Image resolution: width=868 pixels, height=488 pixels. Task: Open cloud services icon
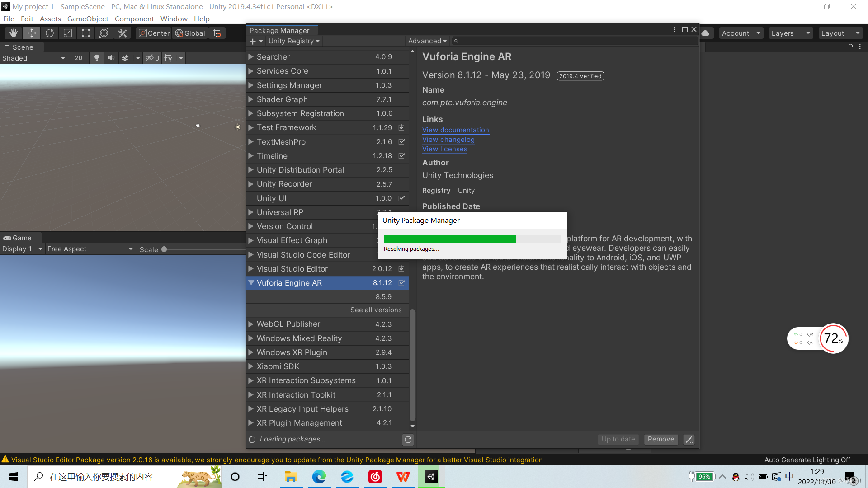pyautogui.click(x=706, y=33)
